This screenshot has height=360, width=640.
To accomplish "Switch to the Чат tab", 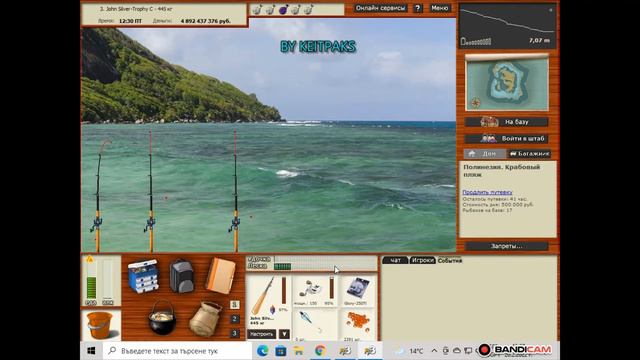I will pos(395,260).
